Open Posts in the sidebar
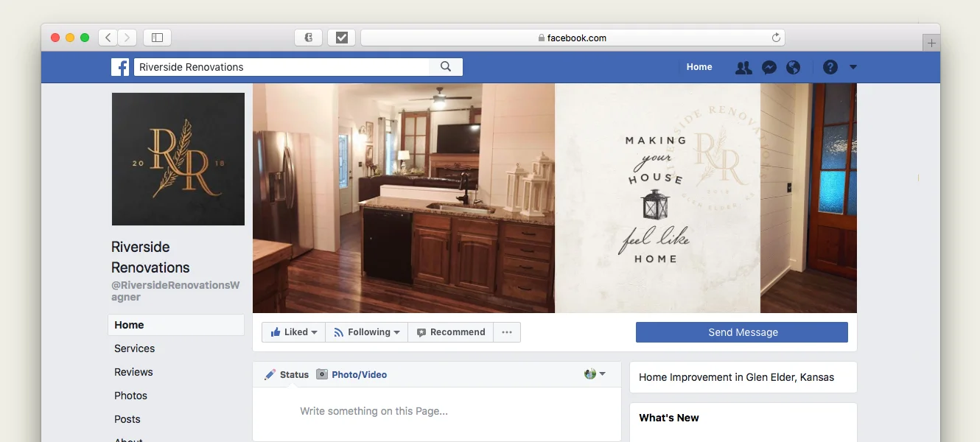This screenshot has width=980, height=442. point(127,419)
